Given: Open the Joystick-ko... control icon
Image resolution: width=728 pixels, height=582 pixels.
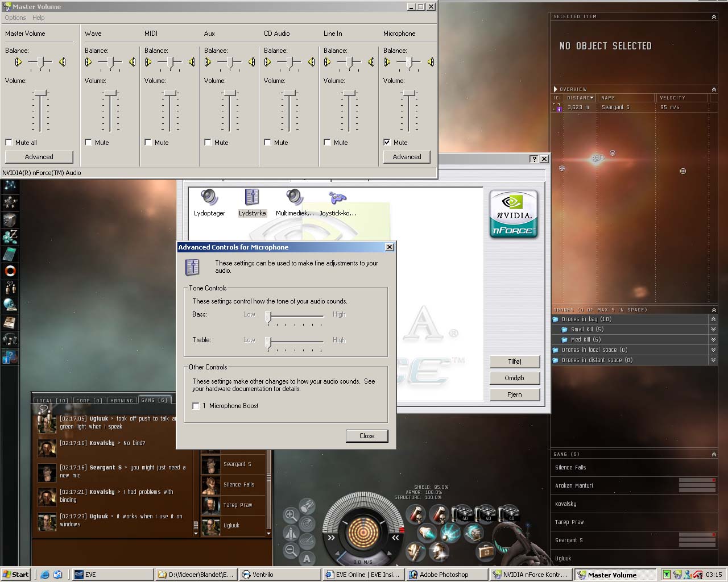Looking at the screenshot, I should [337, 198].
